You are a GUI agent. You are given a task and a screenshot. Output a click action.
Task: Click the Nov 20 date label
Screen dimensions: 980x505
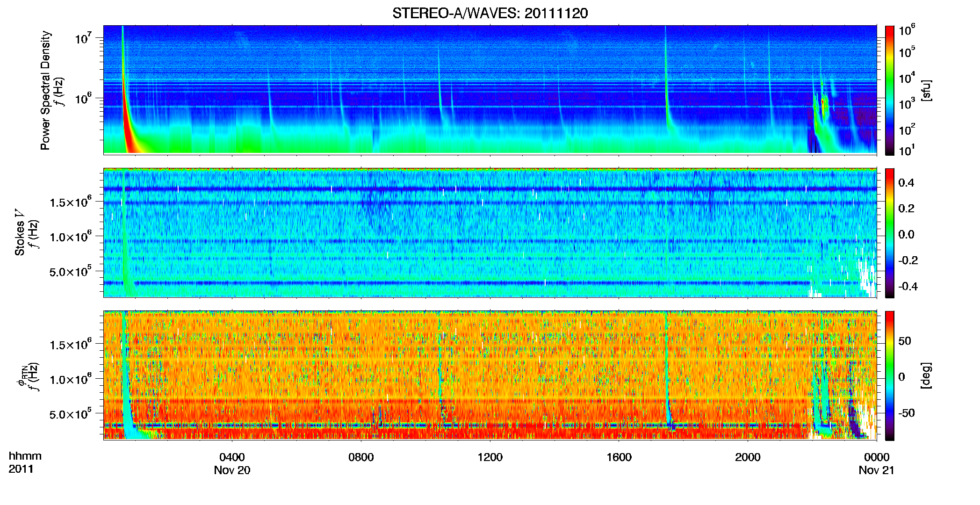click(x=232, y=470)
